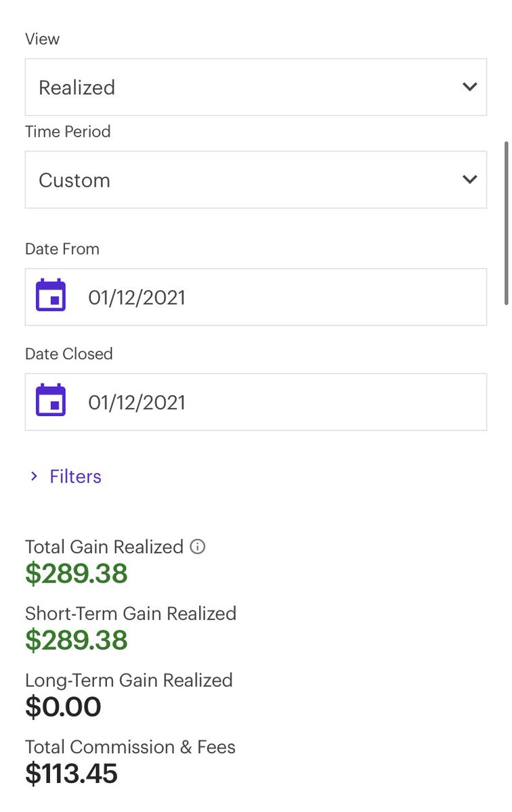The height and width of the screenshot is (812, 512).
Task: Focus the Date Closed field 01/12/2021
Action: coord(256,402)
